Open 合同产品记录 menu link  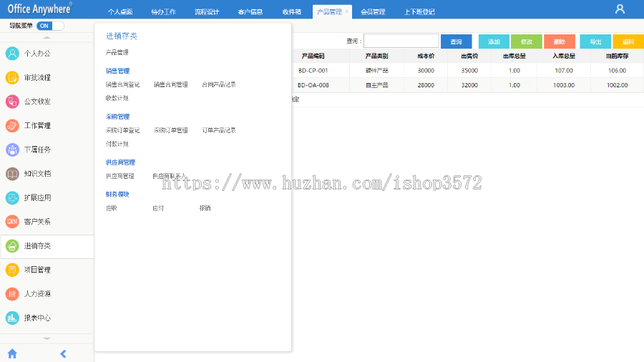coord(219,84)
